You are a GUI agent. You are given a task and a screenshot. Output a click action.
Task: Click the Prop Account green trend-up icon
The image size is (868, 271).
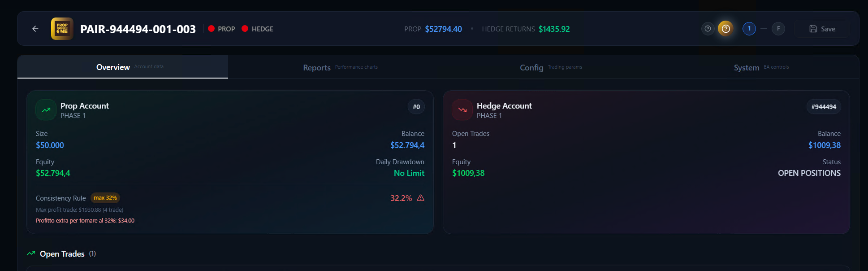46,110
